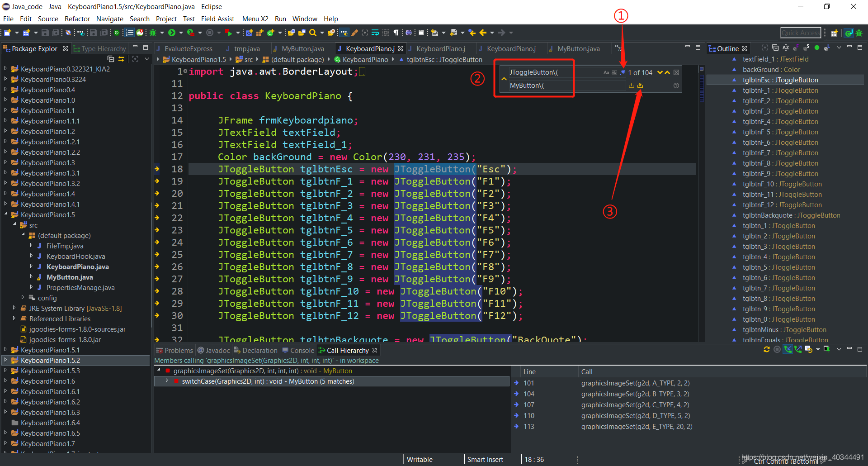868x466 pixels.
Task: Open the Window menu
Action: [x=305, y=19]
